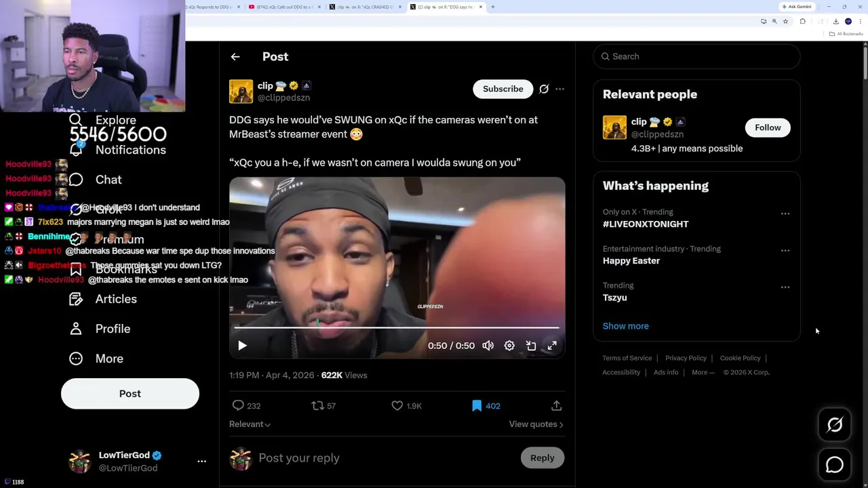The height and width of the screenshot is (488, 868).
Task: Click the Reply button
Action: (x=542, y=458)
